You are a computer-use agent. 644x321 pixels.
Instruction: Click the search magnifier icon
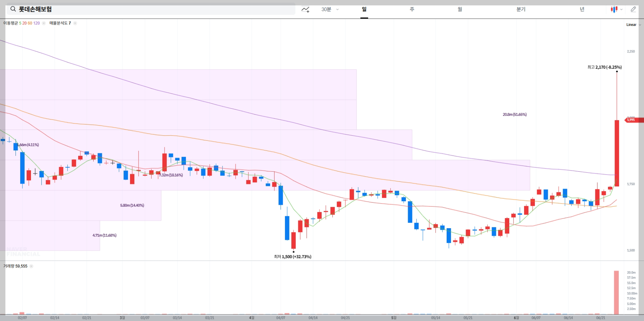[x=13, y=9]
